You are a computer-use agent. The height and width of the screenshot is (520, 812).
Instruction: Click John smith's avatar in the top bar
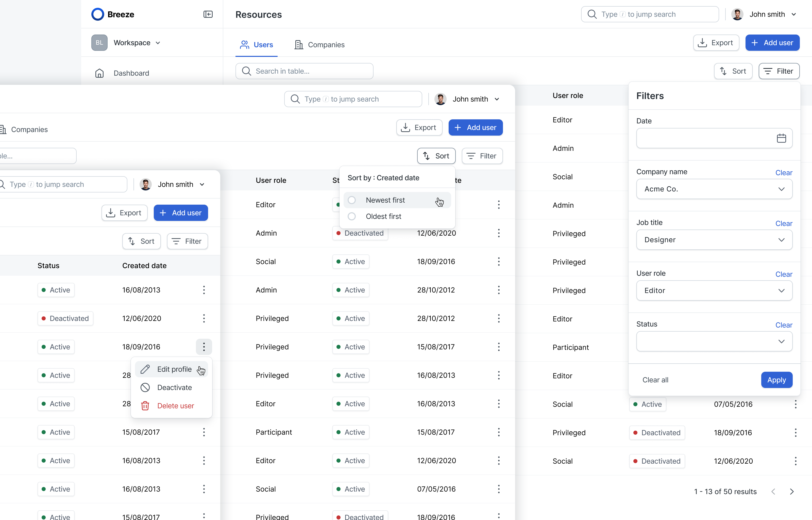coord(737,14)
